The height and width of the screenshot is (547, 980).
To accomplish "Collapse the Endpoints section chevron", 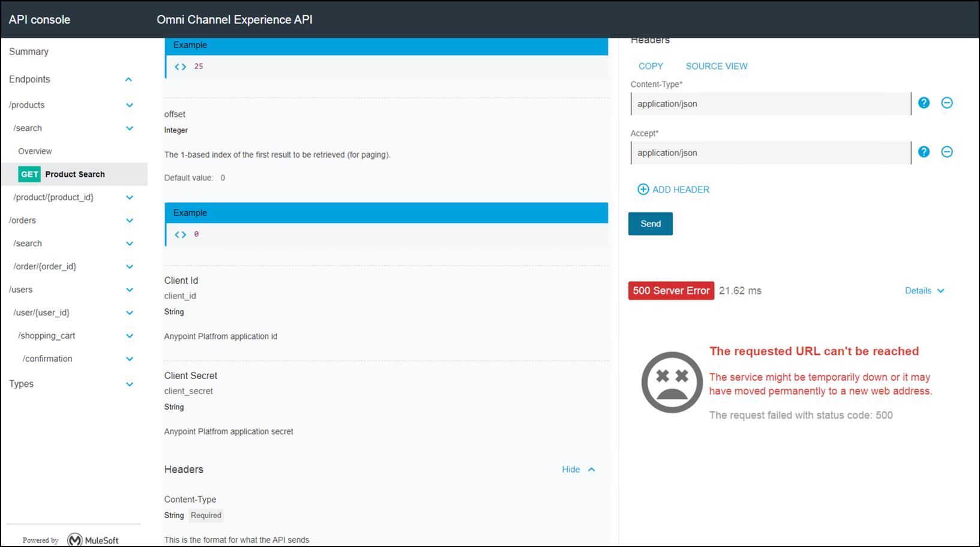I will [128, 80].
